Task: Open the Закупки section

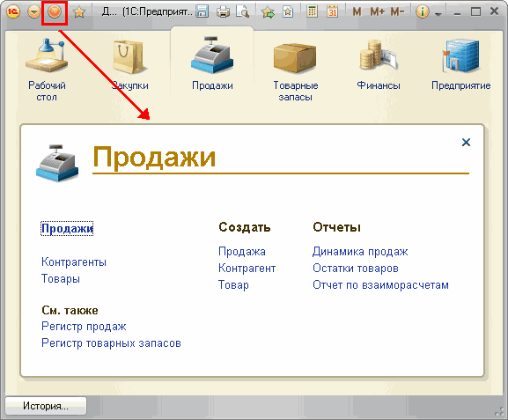Action: 129,64
